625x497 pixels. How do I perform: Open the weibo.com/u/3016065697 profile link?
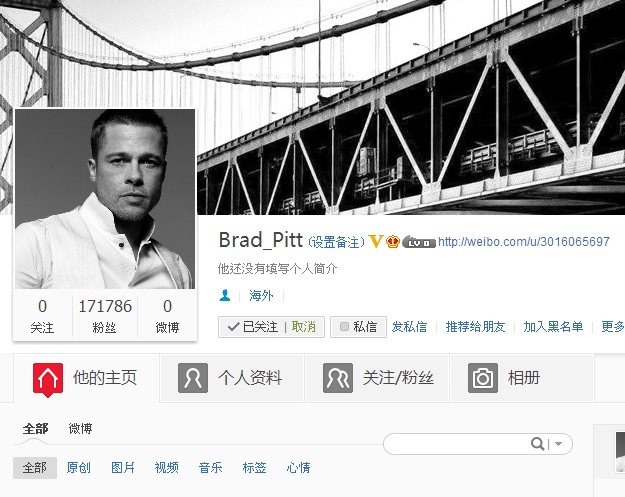524,242
